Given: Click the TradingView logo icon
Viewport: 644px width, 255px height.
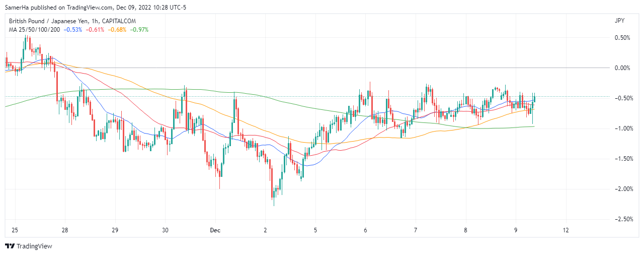Looking at the screenshot, I should pyautogui.click(x=10, y=246).
